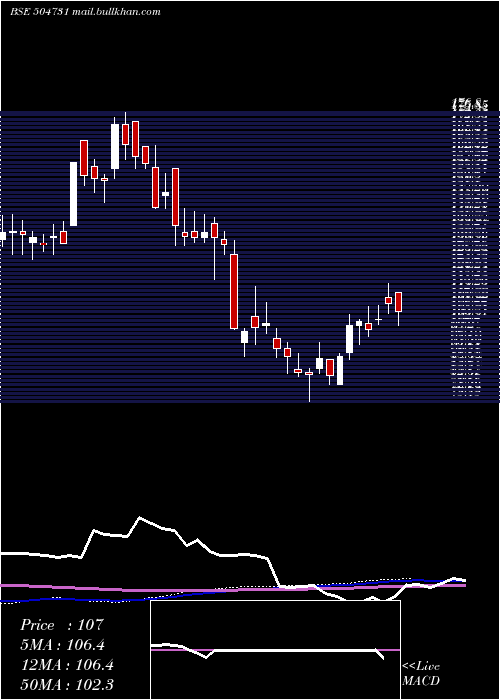Click the 'Price : 107' value
The image size is (500, 700).
pyautogui.click(x=62, y=625)
